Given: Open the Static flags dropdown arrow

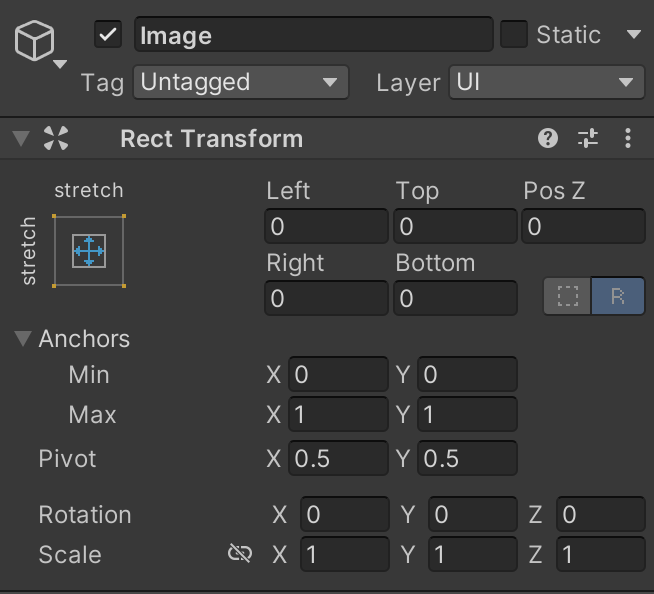Looking at the screenshot, I should tap(633, 35).
